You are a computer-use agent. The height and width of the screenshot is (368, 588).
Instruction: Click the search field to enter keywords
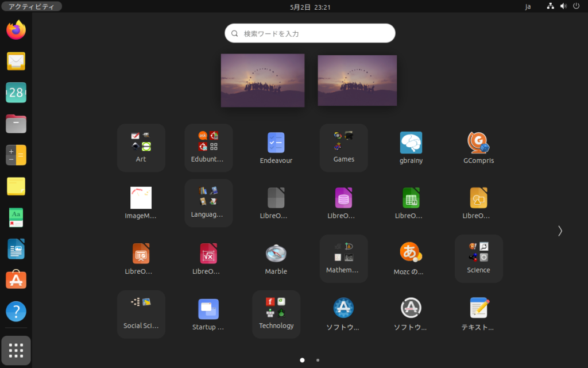coord(310,33)
